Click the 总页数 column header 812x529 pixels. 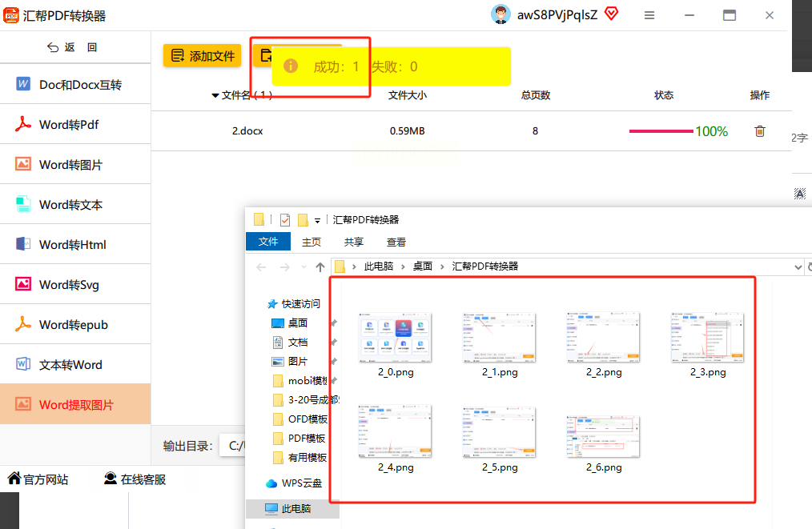pyautogui.click(x=536, y=95)
